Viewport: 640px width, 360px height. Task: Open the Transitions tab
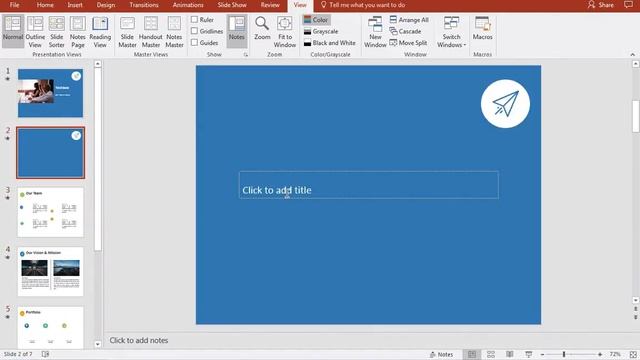[144, 5]
